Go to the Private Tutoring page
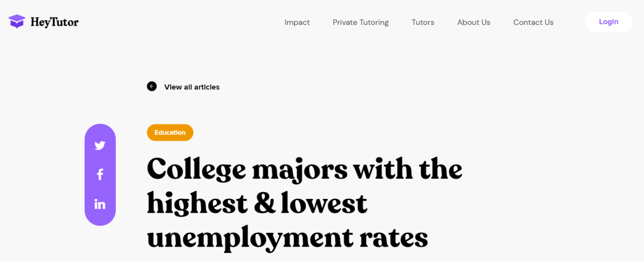Image resolution: width=644 pixels, height=262 pixels. tap(360, 23)
